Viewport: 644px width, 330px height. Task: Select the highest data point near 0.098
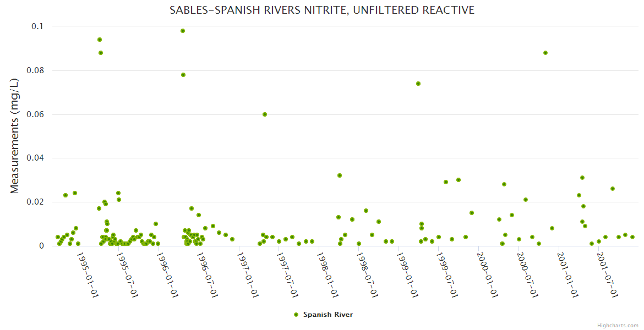183,31
